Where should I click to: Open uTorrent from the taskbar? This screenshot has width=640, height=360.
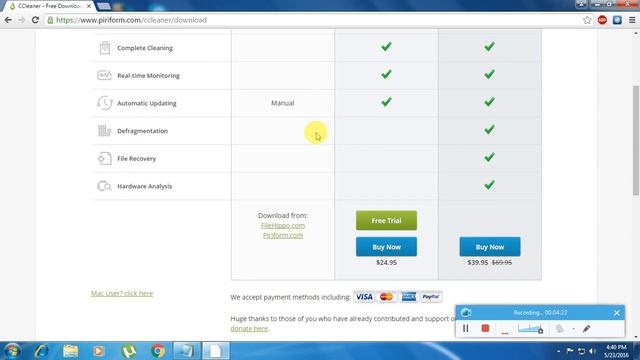pos(129,351)
